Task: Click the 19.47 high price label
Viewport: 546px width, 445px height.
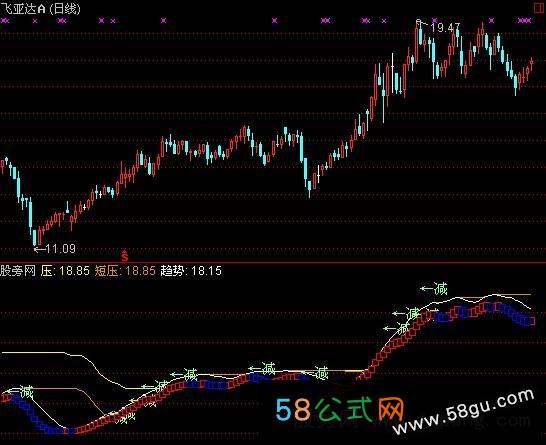Action: click(x=445, y=28)
